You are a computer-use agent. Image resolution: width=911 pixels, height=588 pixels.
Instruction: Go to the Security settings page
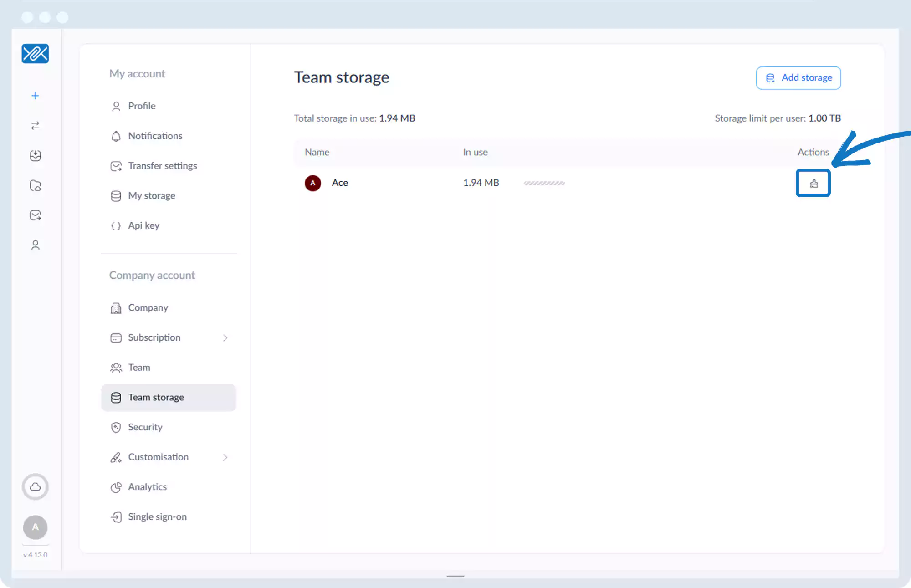(145, 427)
